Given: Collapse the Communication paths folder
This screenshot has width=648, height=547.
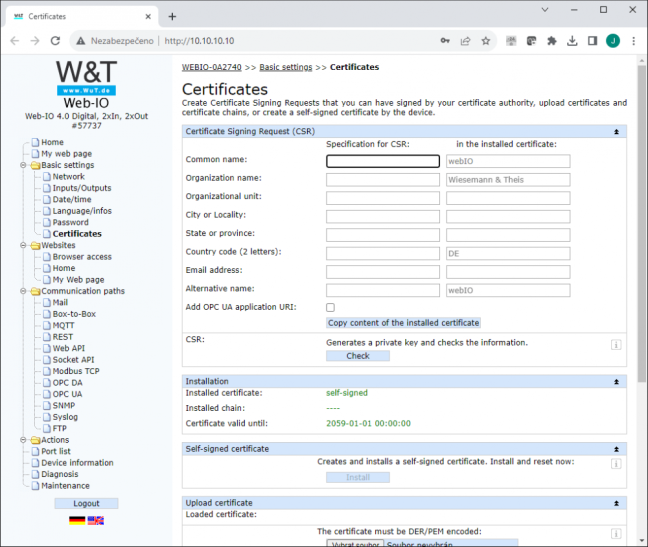Looking at the screenshot, I should tap(23, 291).
